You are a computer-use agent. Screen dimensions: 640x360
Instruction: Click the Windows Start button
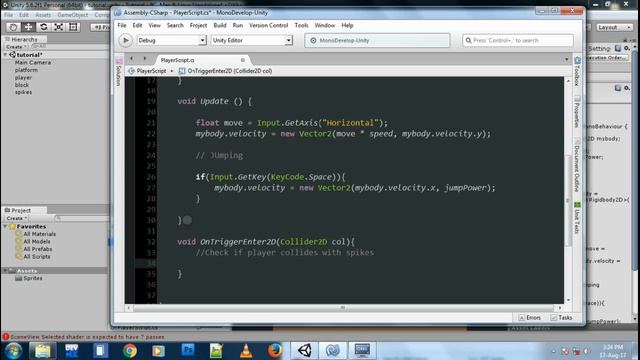click(x=13, y=351)
